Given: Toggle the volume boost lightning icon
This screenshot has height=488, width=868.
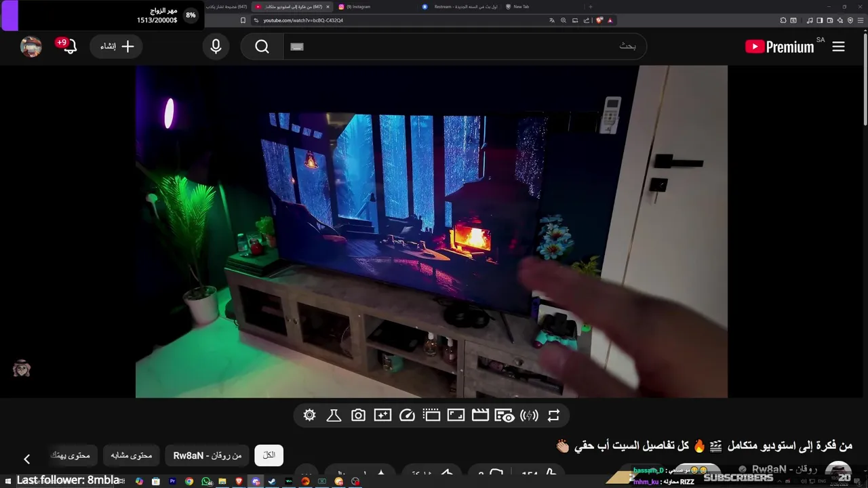Looking at the screenshot, I should point(529,415).
